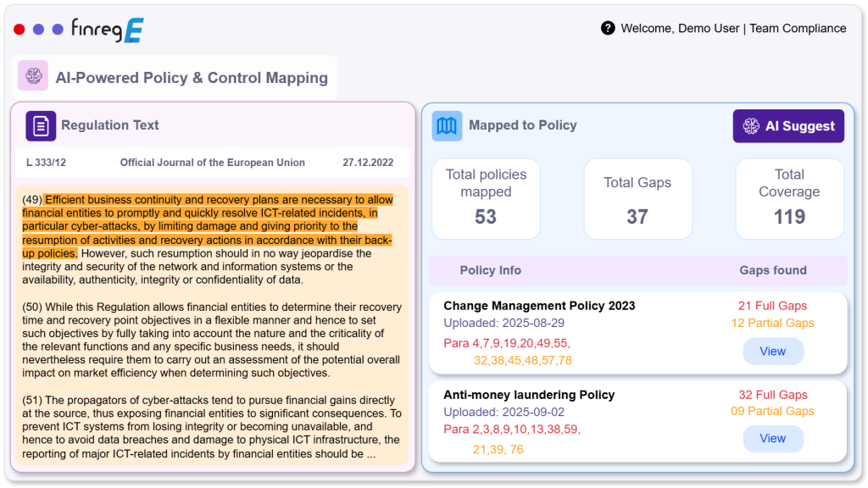The width and height of the screenshot is (868, 488).
Task: Click the Mapped to Policy map icon
Action: click(447, 125)
